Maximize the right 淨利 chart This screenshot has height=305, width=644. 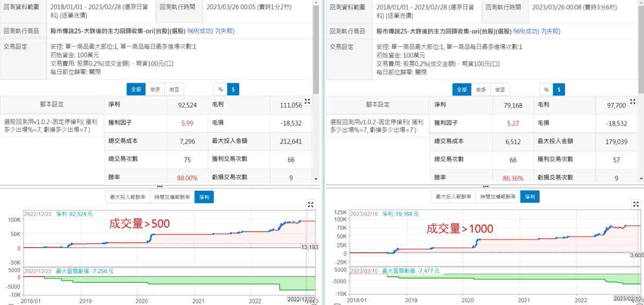(635, 204)
